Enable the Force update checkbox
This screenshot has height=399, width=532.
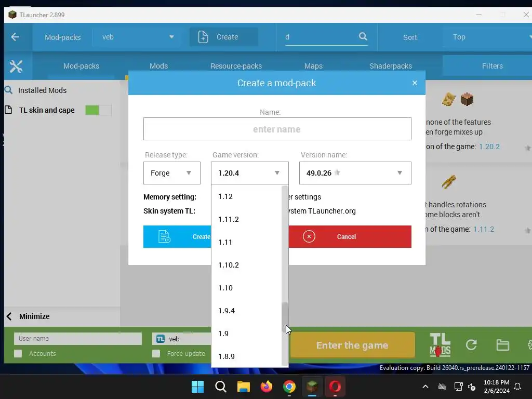tap(156, 353)
